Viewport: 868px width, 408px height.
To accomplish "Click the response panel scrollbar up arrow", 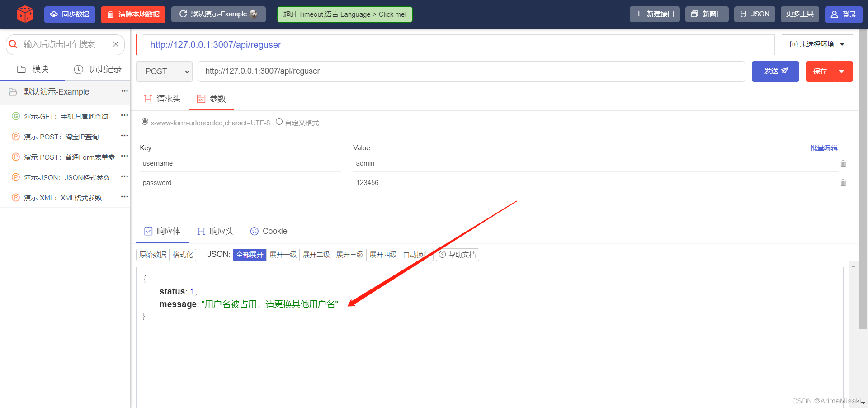I will click(854, 266).
